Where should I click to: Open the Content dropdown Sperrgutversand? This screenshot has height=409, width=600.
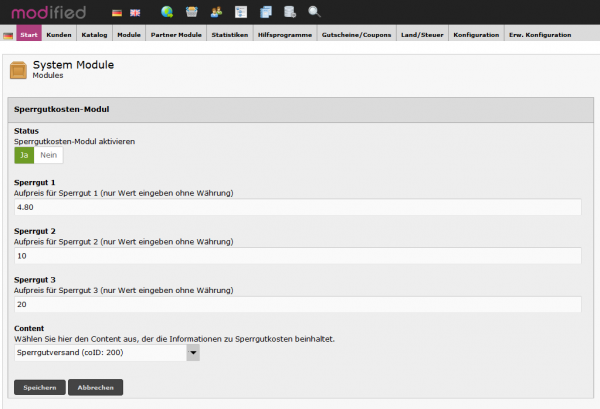click(x=107, y=352)
